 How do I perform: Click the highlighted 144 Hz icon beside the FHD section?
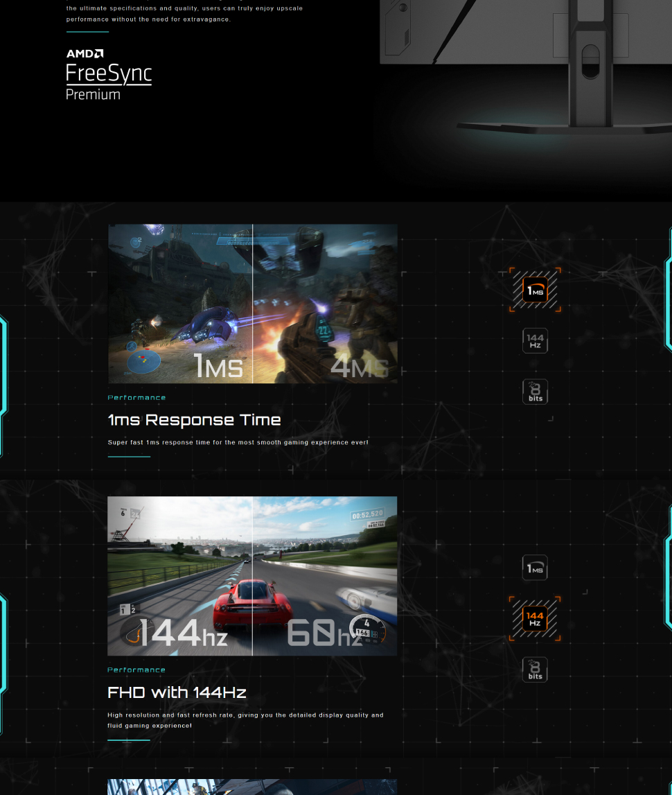535,619
